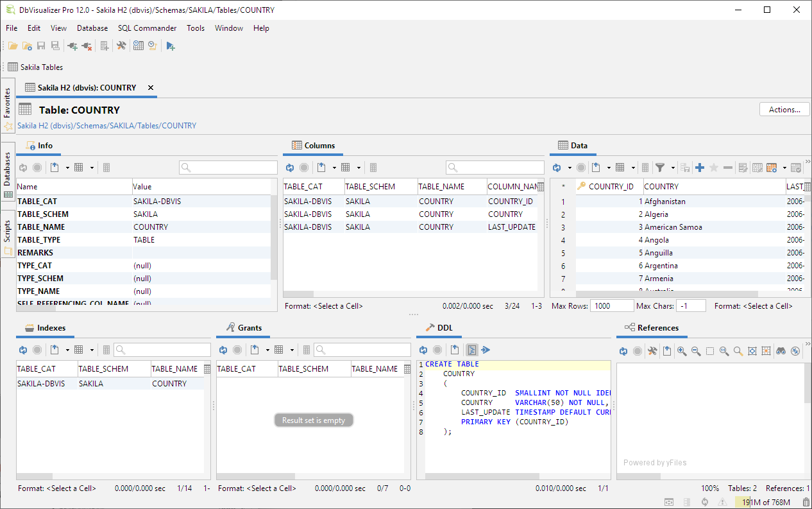
Task: Click the blue arrow icon in the DDL toolbar
Action: point(486,350)
